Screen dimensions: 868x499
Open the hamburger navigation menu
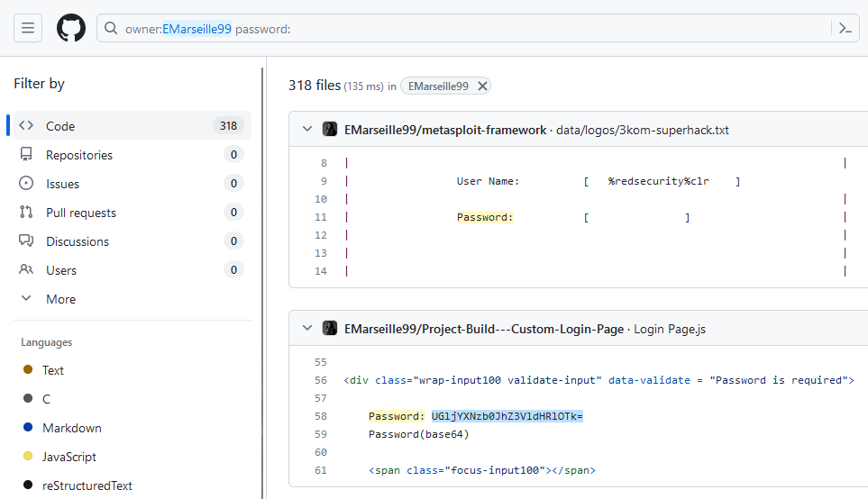[28, 28]
